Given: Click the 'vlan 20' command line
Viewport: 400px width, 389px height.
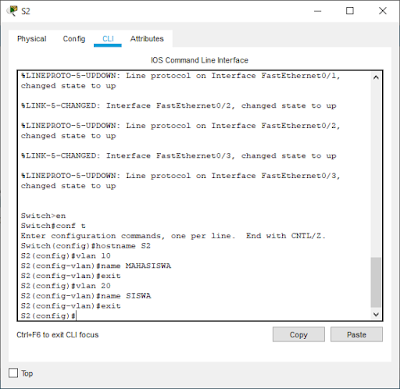Looking at the screenshot, I should pos(66,286).
